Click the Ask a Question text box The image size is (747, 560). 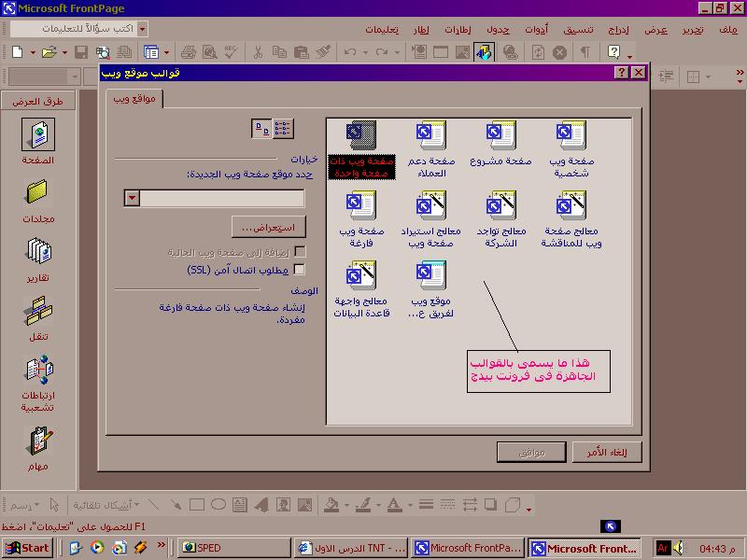coord(75,29)
